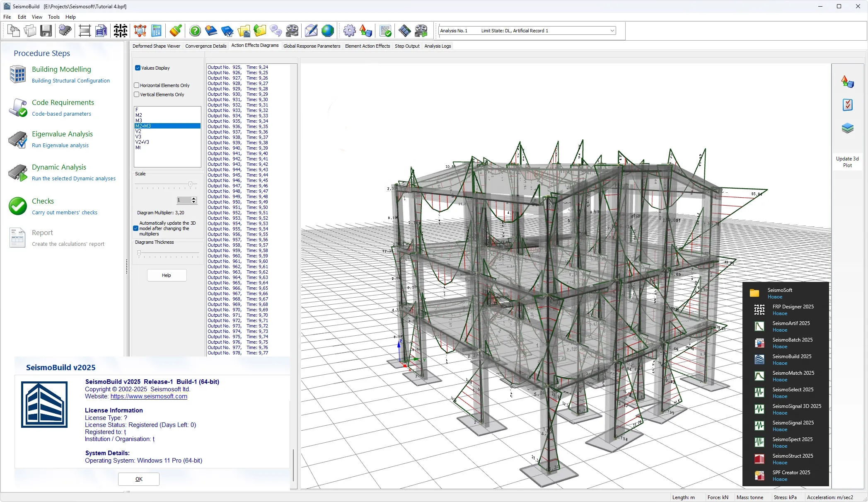Click the blue book with sun icon
Viewport: 868px width, 502px height.
(211, 31)
